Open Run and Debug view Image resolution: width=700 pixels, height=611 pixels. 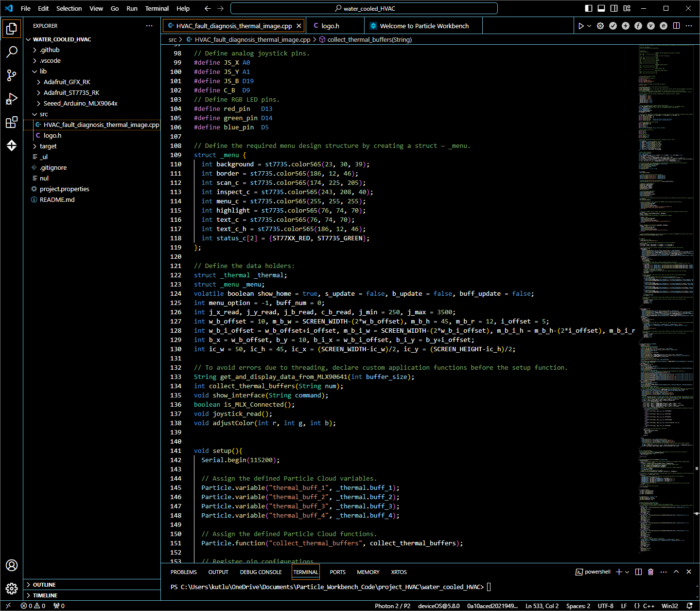12,99
